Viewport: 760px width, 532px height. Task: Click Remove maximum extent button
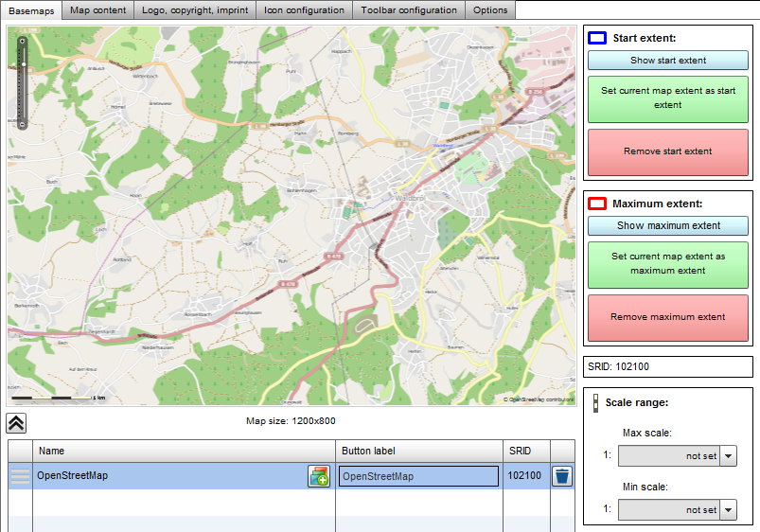point(668,318)
